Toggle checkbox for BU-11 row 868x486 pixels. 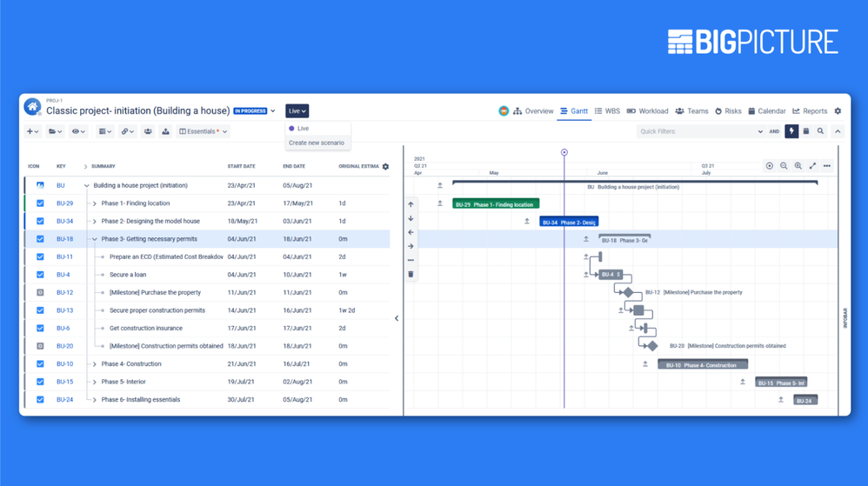40,256
